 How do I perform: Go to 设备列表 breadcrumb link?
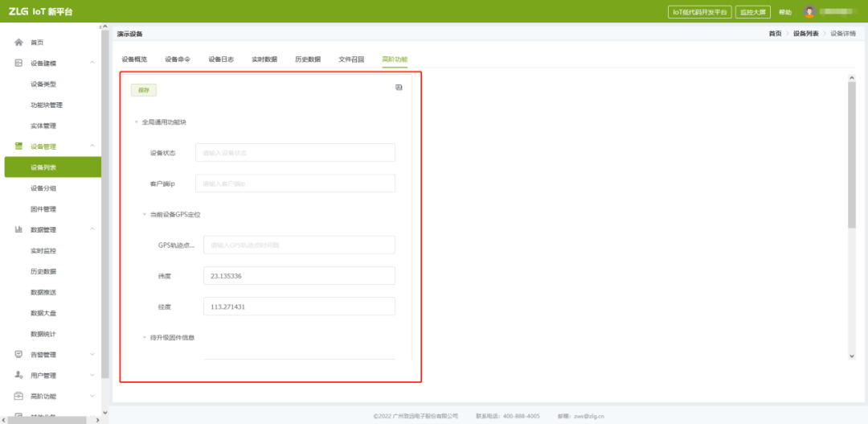(805, 34)
